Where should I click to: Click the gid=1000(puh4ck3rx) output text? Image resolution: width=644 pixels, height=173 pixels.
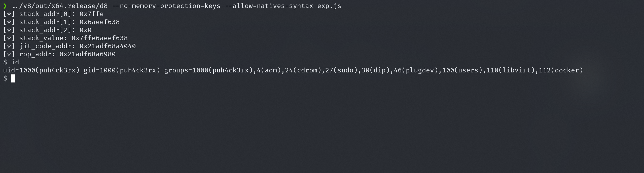click(x=122, y=70)
